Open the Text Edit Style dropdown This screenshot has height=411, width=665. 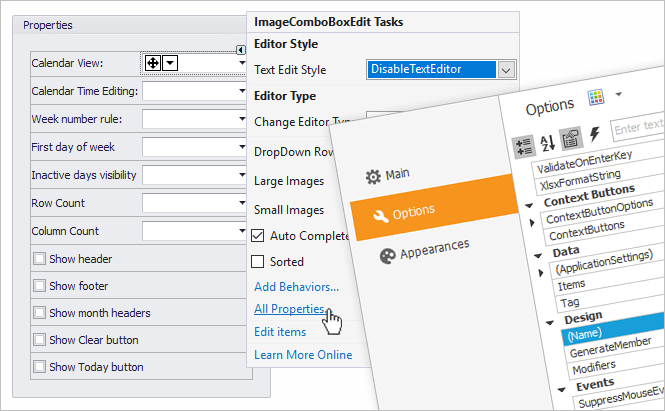pyautogui.click(x=506, y=70)
